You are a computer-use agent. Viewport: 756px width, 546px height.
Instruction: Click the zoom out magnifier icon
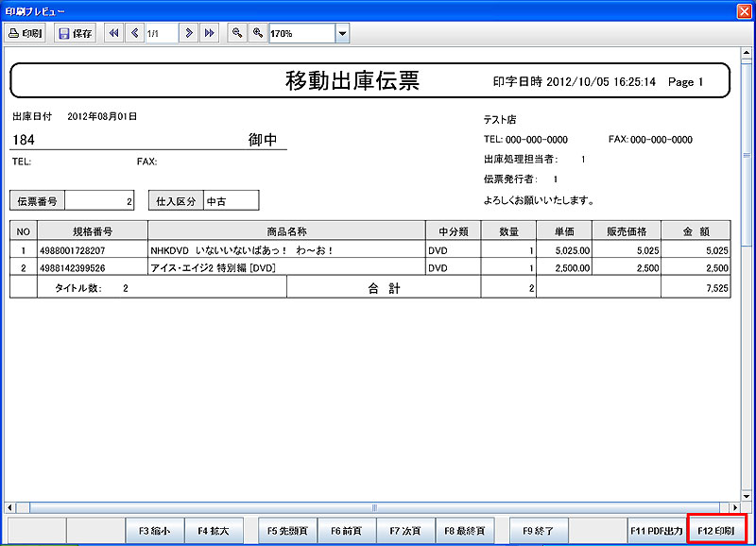coord(237,33)
